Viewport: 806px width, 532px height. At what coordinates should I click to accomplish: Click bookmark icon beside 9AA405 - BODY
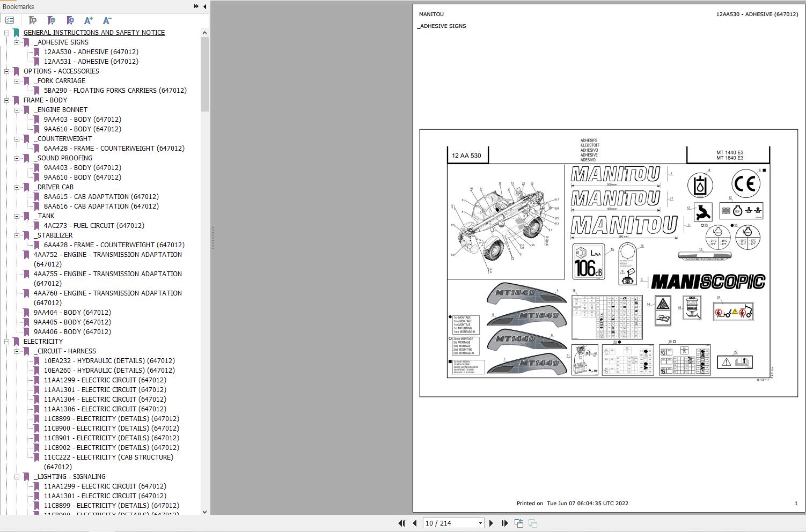[26, 322]
